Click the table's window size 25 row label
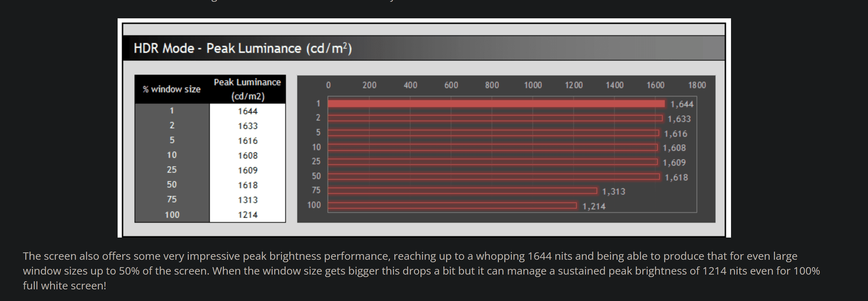Viewport: 868px width, 301px height. click(x=172, y=170)
